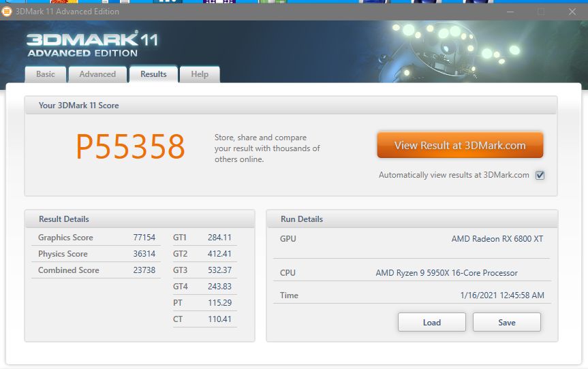Click the GT3 value 532.37
588x369 pixels.
click(x=219, y=270)
